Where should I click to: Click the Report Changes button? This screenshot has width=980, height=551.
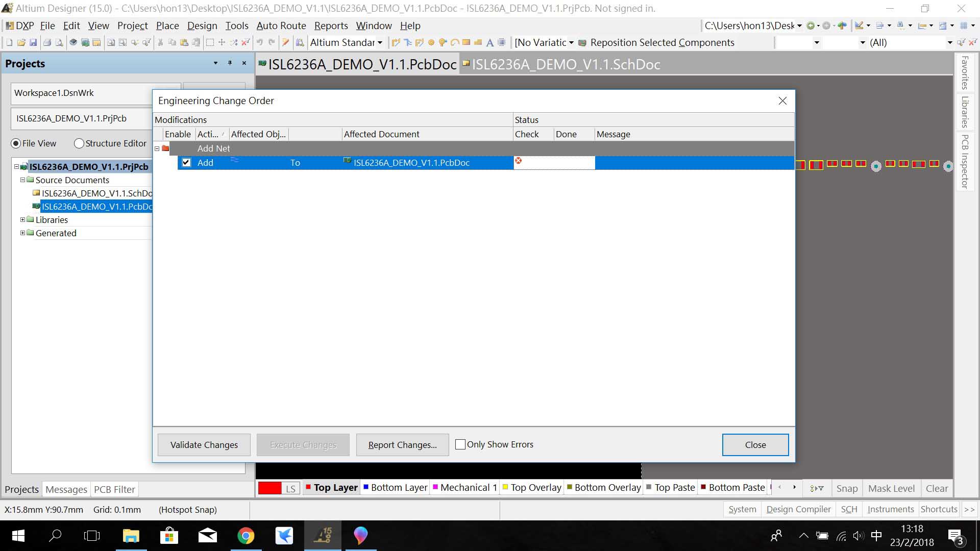tap(402, 445)
